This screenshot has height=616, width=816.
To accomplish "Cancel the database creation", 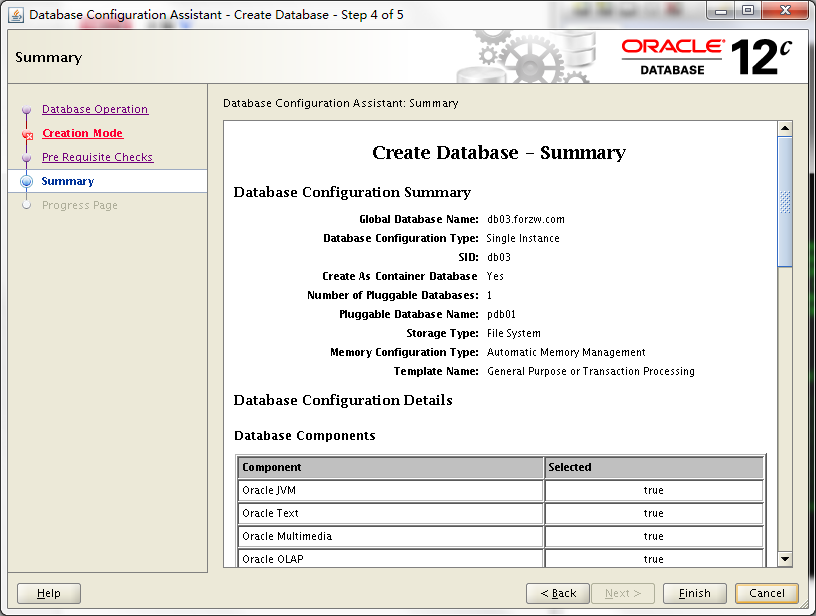I will click(x=766, y=592).
